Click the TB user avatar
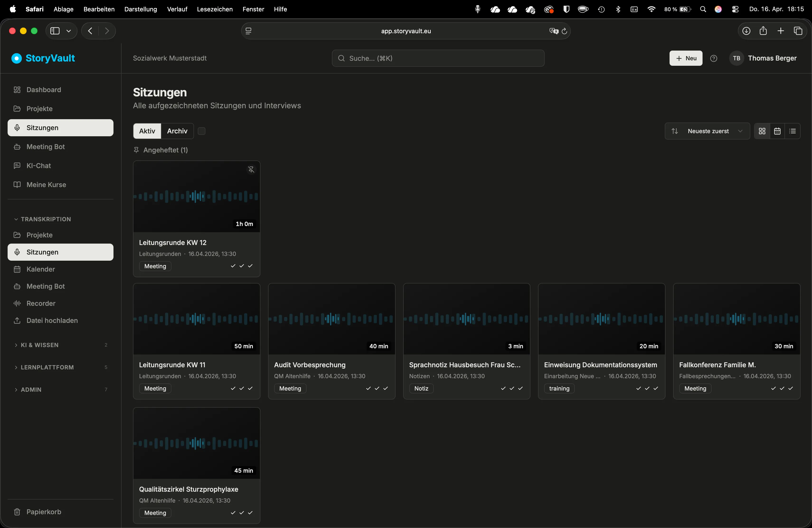 736,58
